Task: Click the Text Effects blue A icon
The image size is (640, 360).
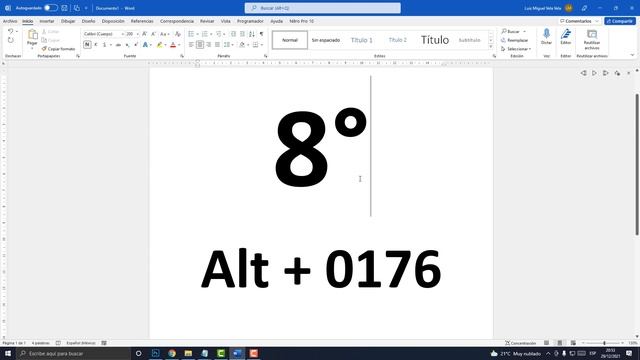Action: (x=145, y=45)
